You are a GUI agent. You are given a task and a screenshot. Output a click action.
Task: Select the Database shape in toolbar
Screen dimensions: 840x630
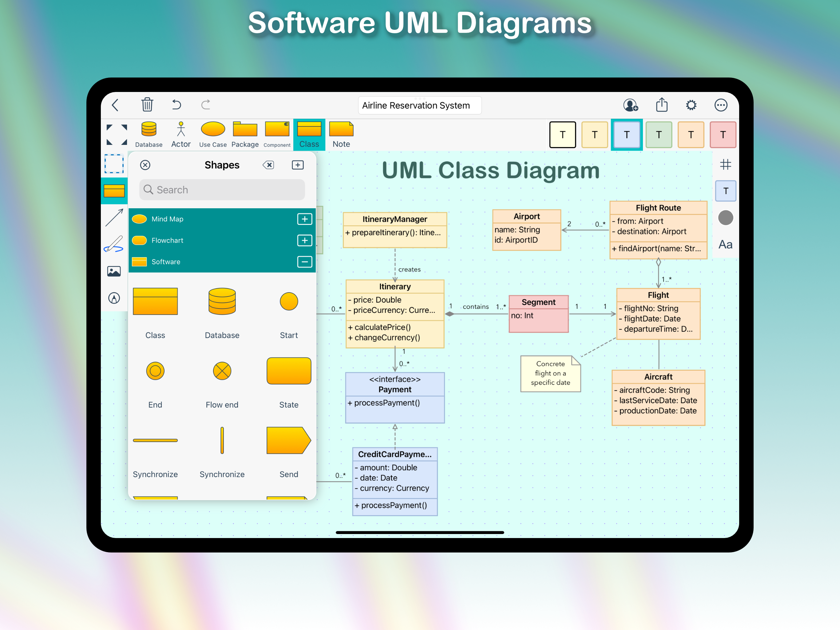tap(149, 134)
